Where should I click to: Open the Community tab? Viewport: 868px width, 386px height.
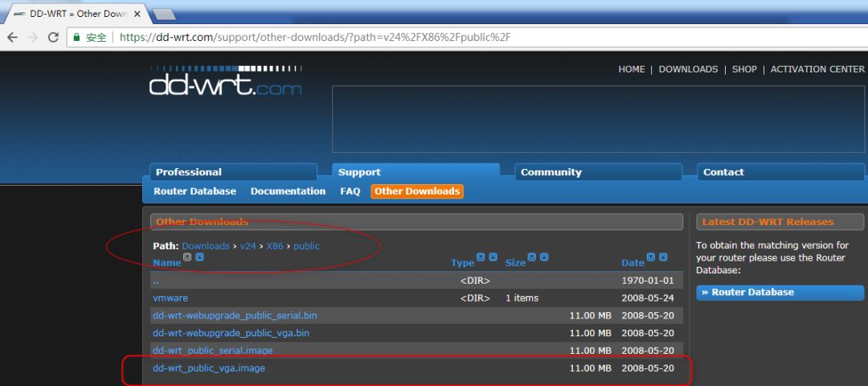coord(599,172)
